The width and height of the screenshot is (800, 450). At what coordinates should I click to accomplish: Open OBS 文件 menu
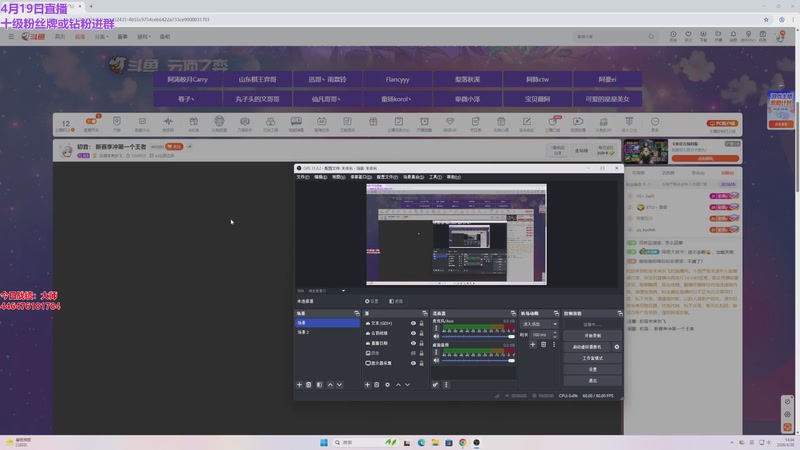303,177
